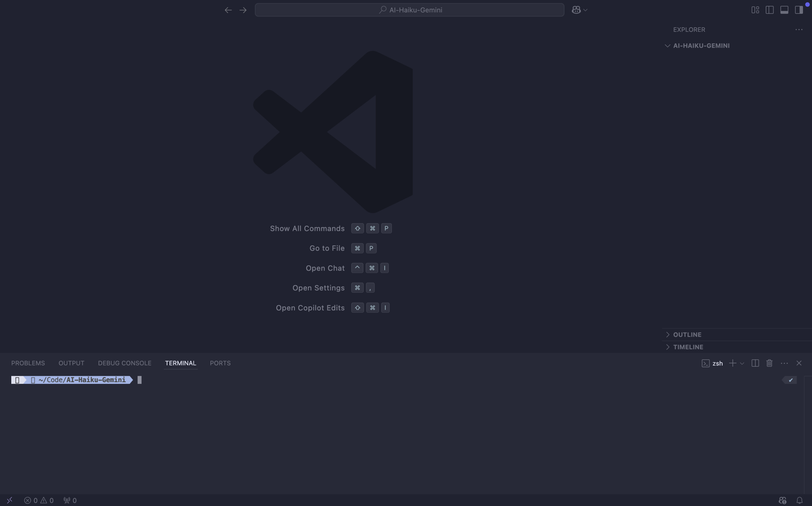
Task: Click the new terminal plus button
Action: point(732,363)
